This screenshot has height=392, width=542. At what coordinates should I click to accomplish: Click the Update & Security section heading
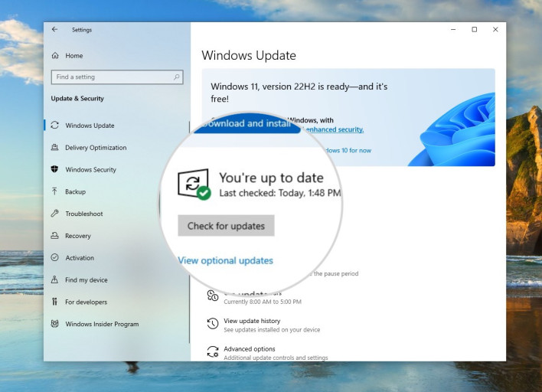(77, 99)
